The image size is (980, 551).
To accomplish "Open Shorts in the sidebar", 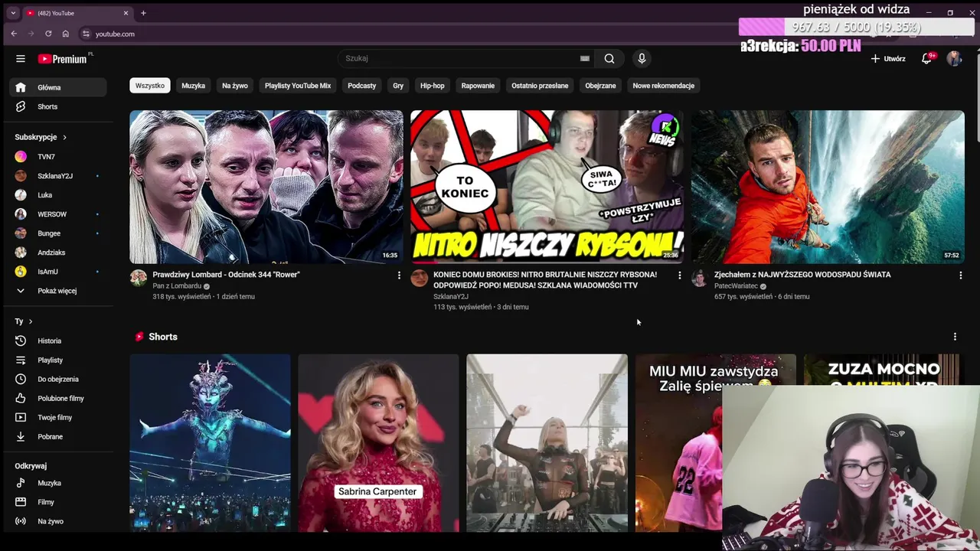I will [x=58, y=106].
